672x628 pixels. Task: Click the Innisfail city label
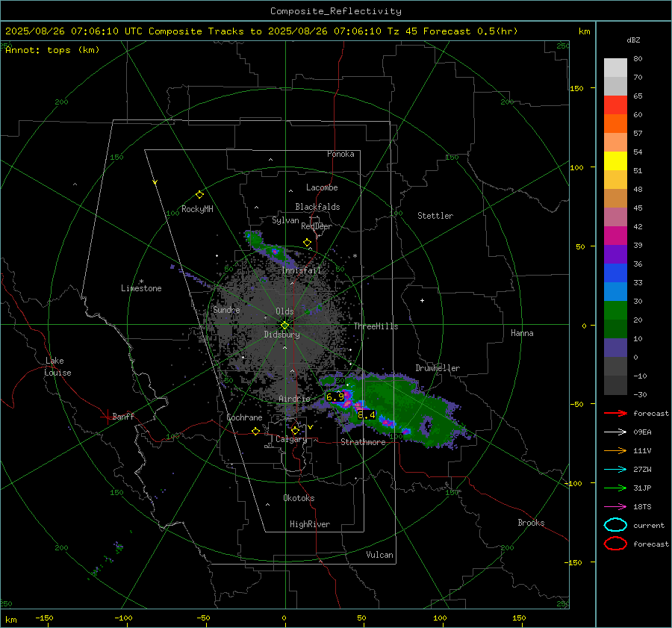[301, 270]
